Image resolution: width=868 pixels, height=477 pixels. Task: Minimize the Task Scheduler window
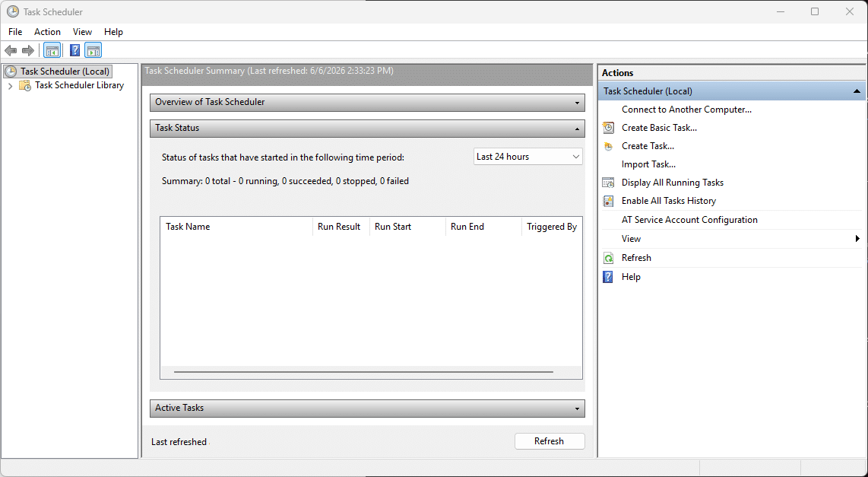tap(780, 11)
